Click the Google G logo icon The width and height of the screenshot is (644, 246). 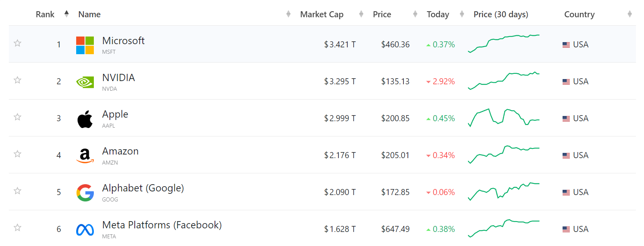85,193
